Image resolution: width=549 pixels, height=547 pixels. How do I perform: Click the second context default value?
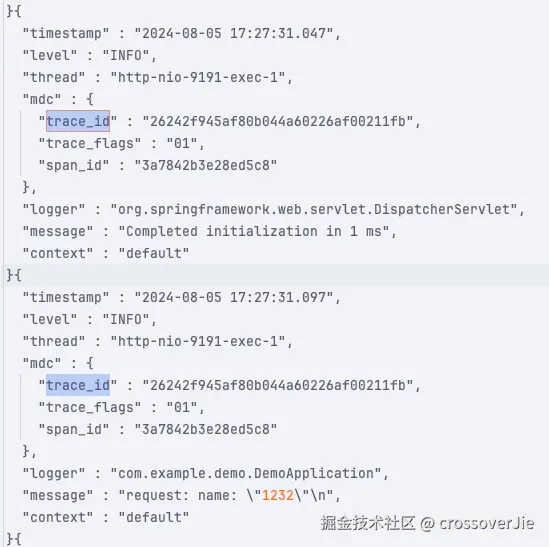pyautogui.click(x=154, y=517)
